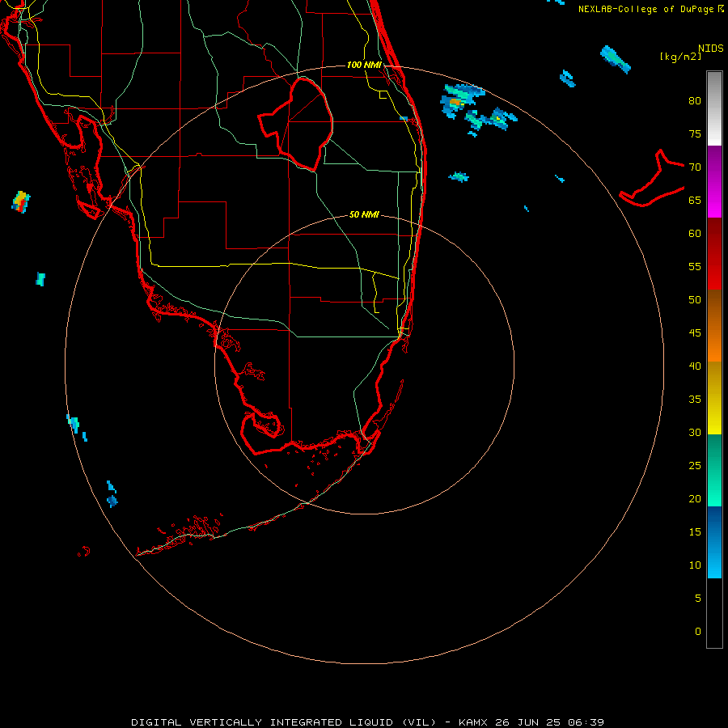This screenshot has width=728, height=728.
Task: Click the 100 NMI range ring label
Action: click(364, 65)
